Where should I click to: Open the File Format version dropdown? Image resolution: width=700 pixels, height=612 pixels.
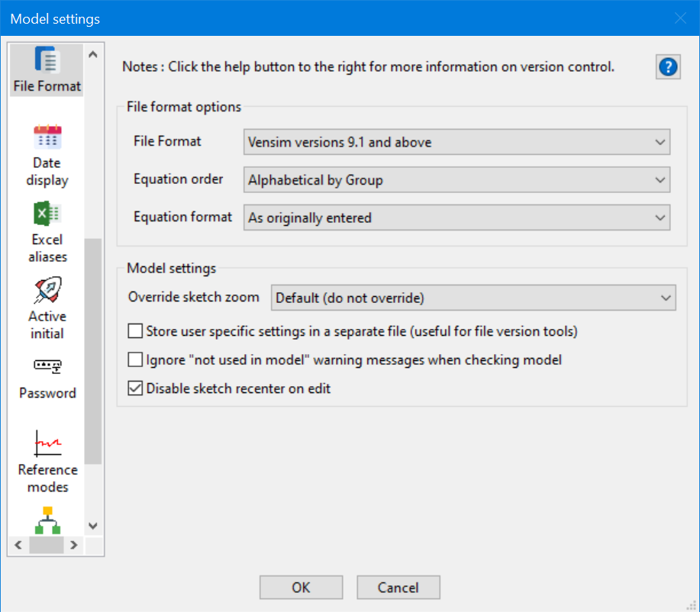(x=661, y=142)
